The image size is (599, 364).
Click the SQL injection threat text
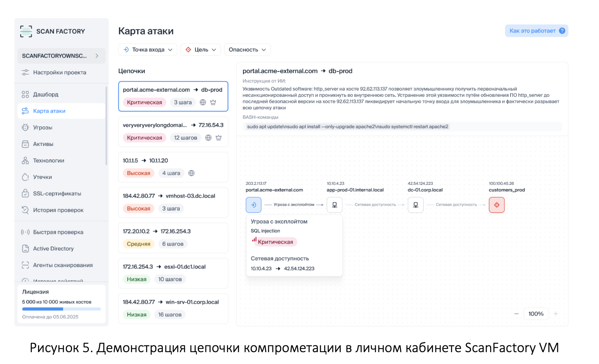coord(265,231)
